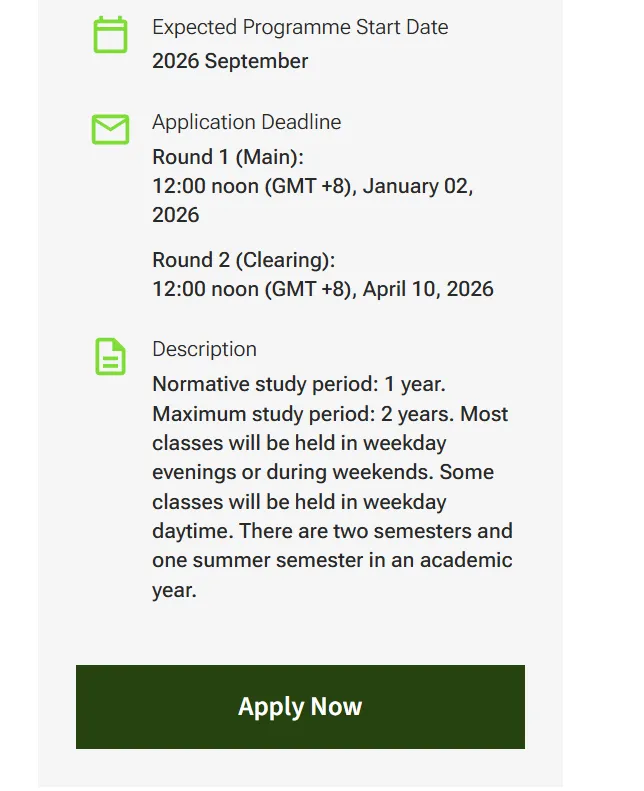The height and width of the screenshot is (791, 644).
Task: Click the Normative study period sentence
Action: pyautogui.click(x=300, y=384)
